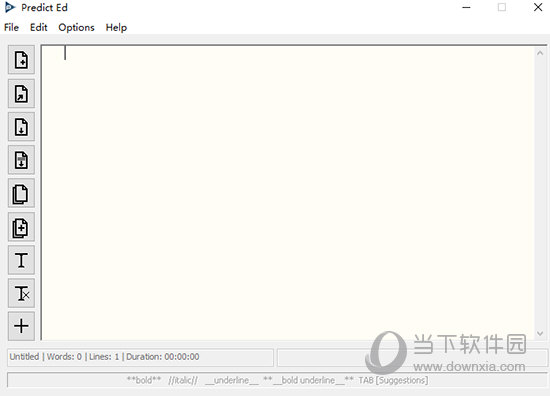Click the Untitled word count status bar

click(x=140, y=357)
